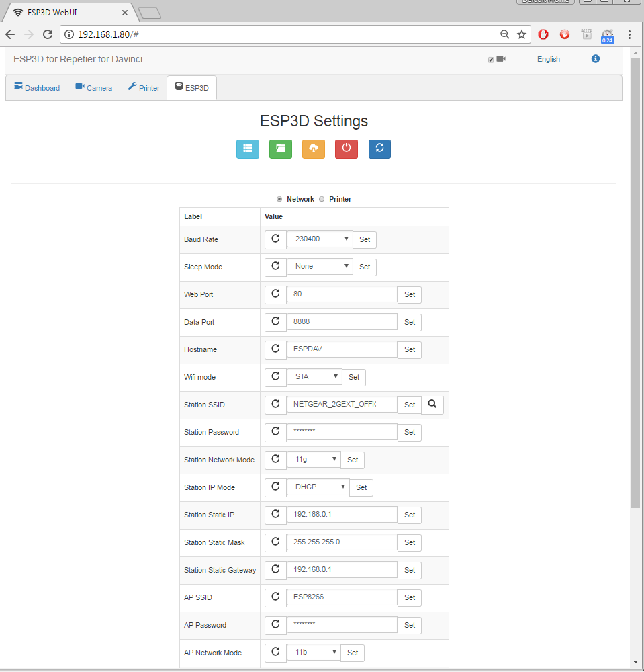Click the refresh icon in Wifi mode row
This screenshot has width=644, height=672.
tap(275, 377)
